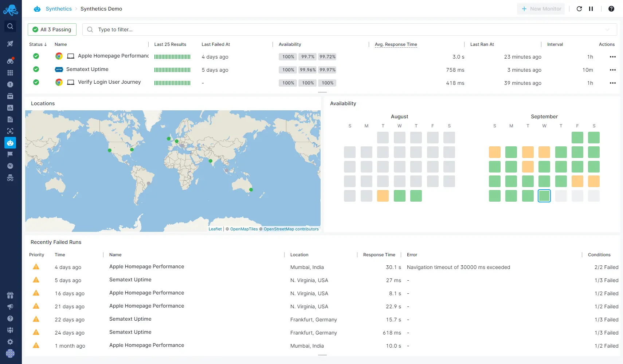The width and height of the screenshot is (623, 364).
Task: Expand the filter box dropdown chevron
Action: click(607, 29)
